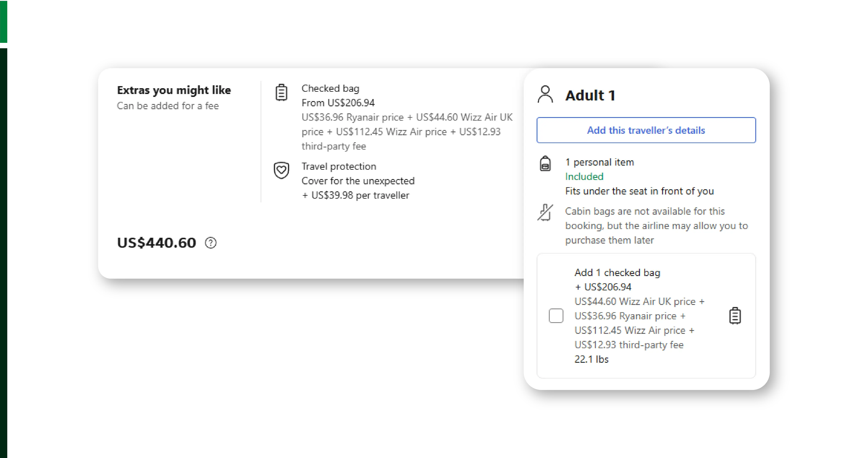Click the checked bag luggage icon in extras
The height and width of the screenshot is (458, 868).
(281, 93)
